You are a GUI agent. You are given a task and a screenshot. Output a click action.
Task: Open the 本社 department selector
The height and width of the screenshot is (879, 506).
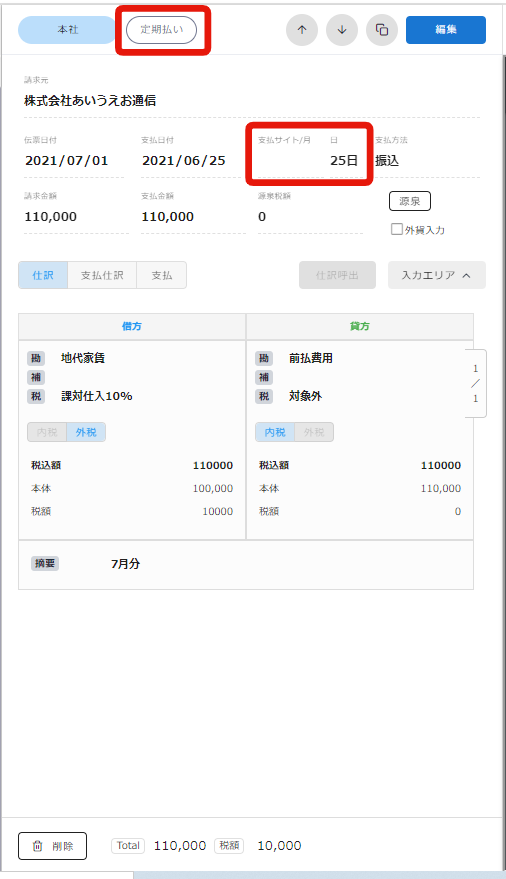(x=68, y=30)
